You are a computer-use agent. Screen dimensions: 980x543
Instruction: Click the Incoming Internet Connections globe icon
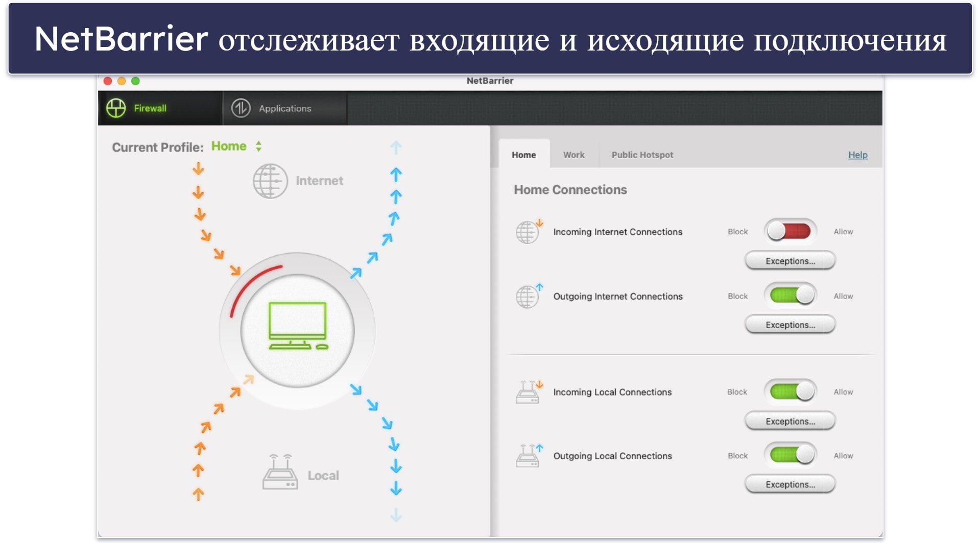coord(529,232)
